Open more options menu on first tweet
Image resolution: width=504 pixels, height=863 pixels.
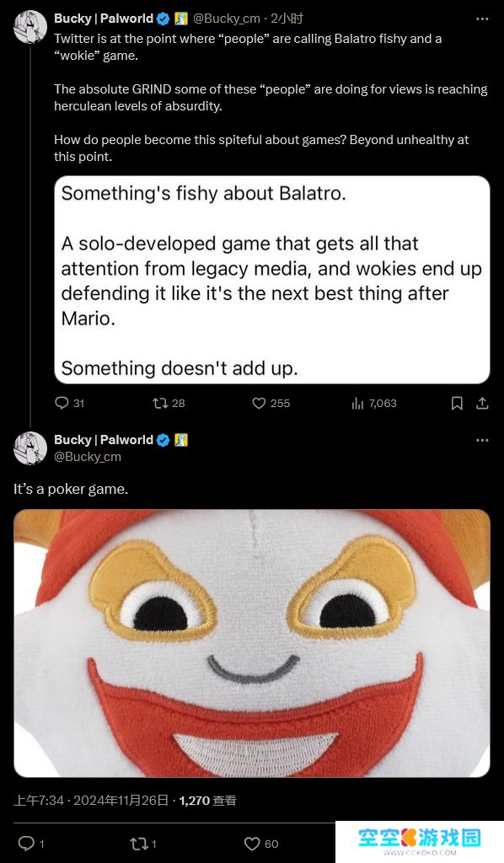tap(482, 19)
